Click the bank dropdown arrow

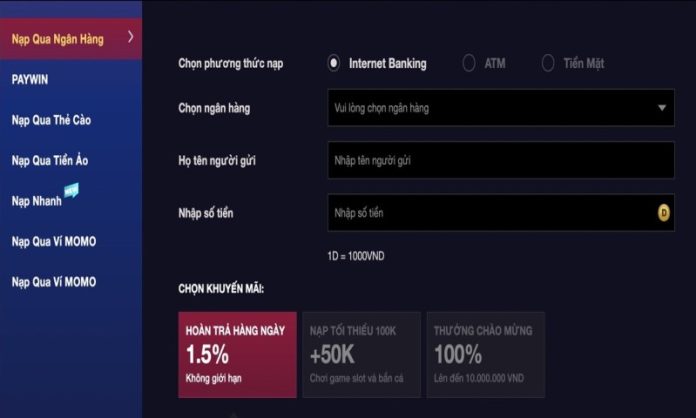662,108
